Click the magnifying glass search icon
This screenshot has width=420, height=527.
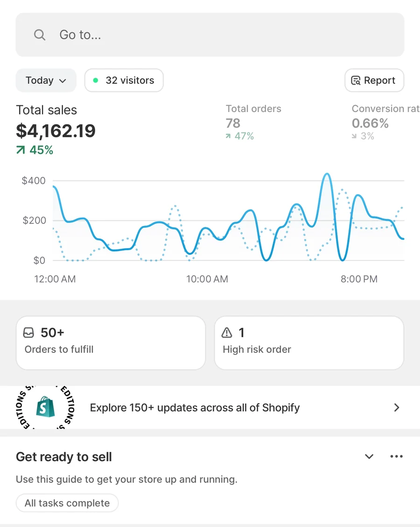coord(40,35)
